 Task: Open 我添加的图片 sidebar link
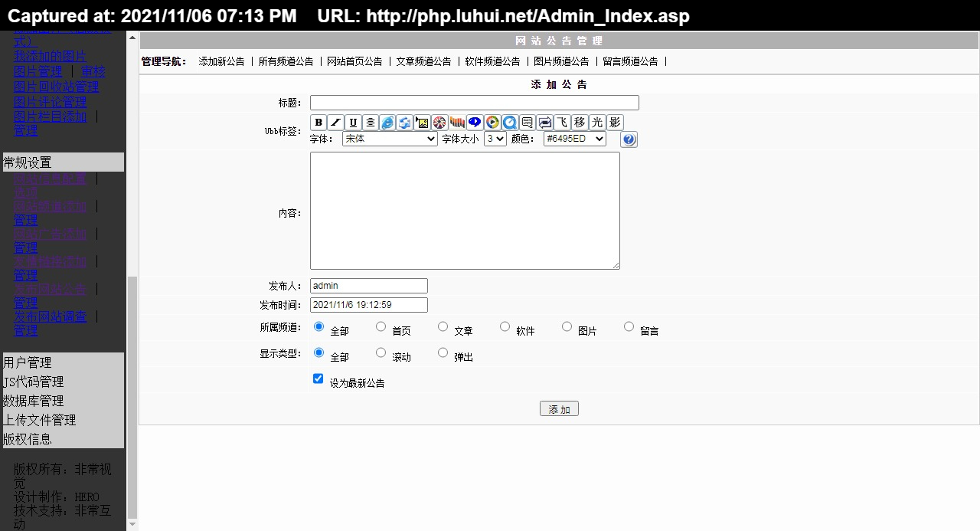click(x=51, y=56)
